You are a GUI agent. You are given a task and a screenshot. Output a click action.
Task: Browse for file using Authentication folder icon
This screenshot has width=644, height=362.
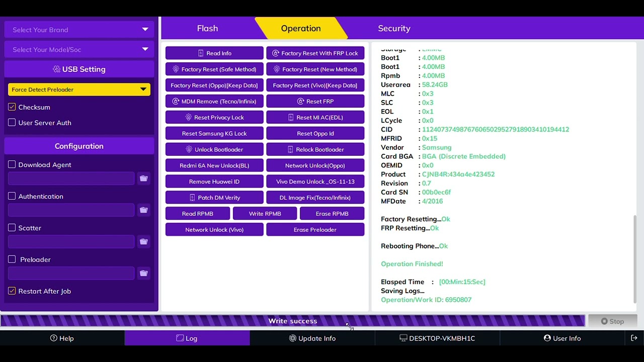(x=143, y=210)
